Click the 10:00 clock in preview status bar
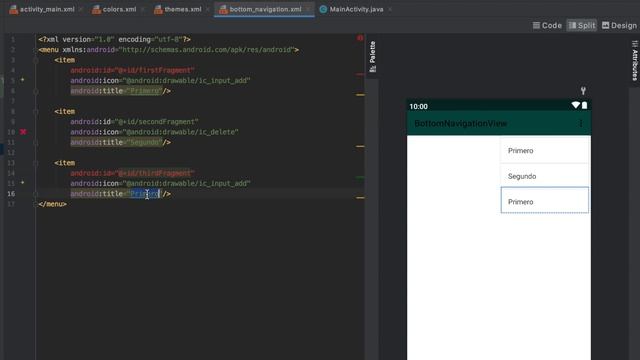This screenshot has height=360, width=640. 418,107
